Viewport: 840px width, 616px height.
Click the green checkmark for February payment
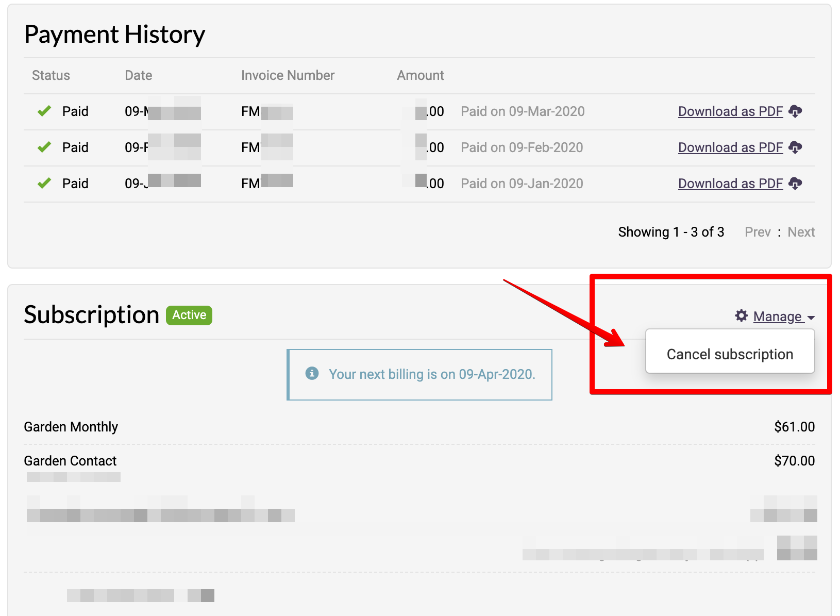[x=44, y=147]
